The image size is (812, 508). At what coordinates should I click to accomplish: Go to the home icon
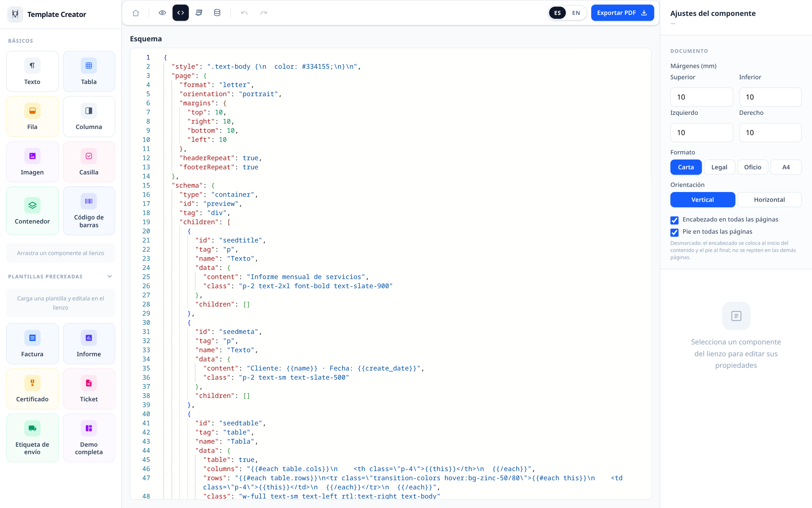(136, 13)
